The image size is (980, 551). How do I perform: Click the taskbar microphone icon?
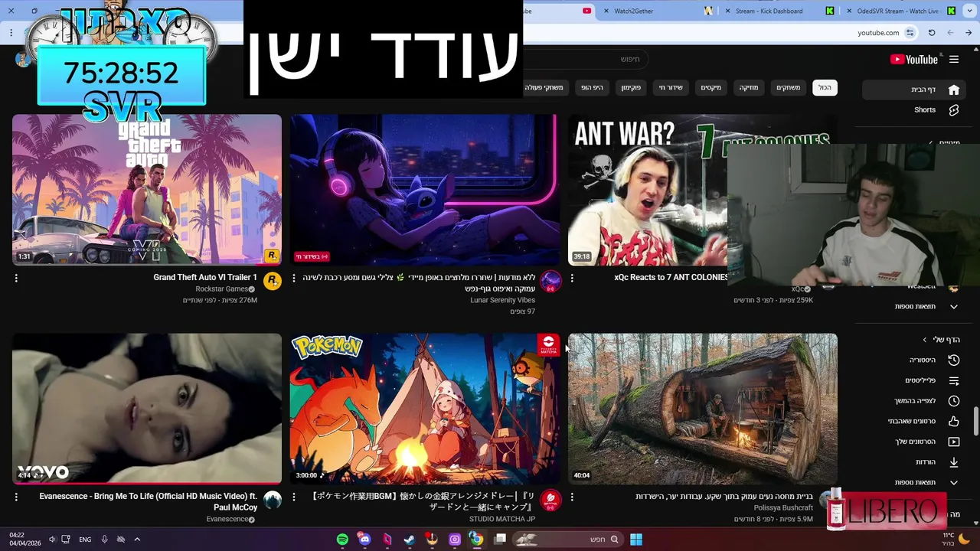(x=104, y=540)
